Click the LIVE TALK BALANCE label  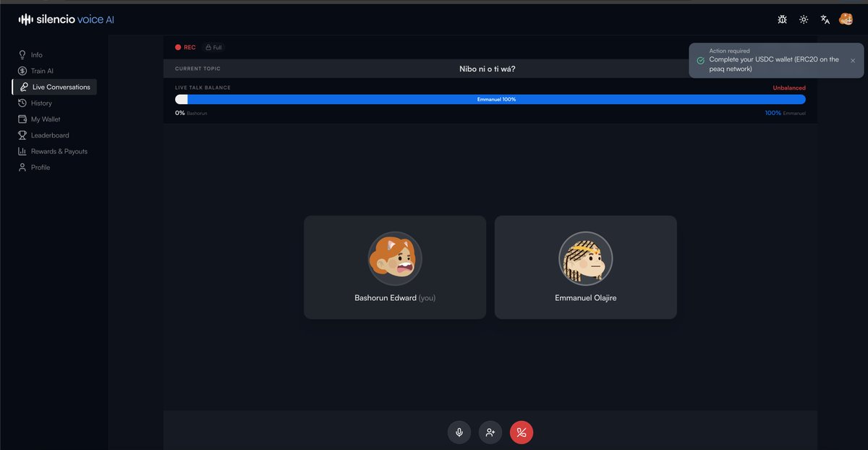click(x=203, y=88)
